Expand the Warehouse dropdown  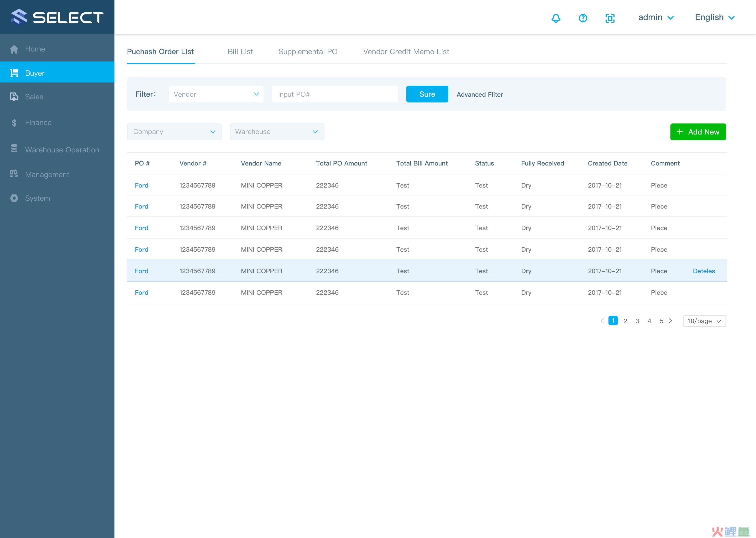(x=277, y=132)
